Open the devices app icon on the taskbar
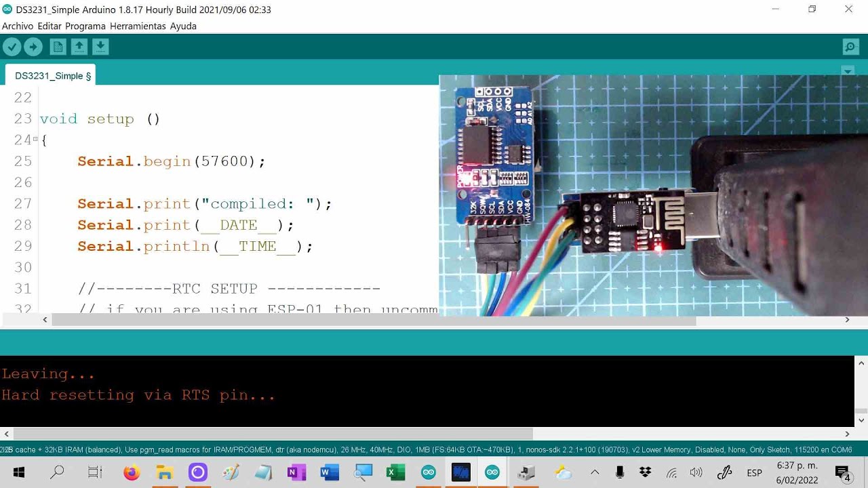 click(x=527, y=472)
